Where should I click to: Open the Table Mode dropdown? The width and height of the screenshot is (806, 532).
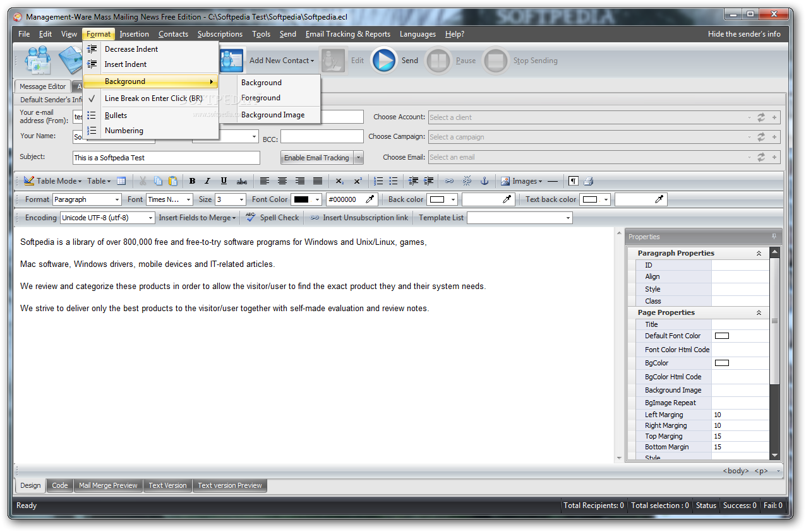pyautogui.click(x=53, y=181)
